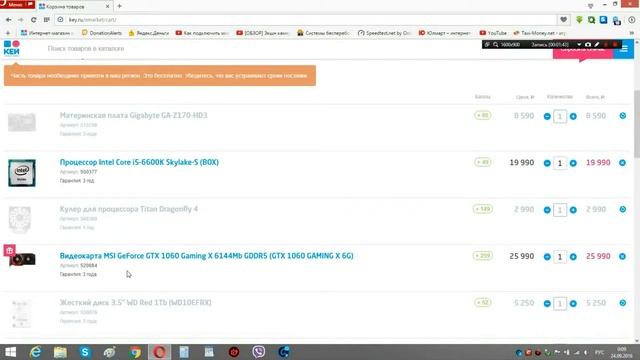Open the Speed Dial start page
Image resolution: width=640 pixels, height=360 pixels.
[x=47, y=20]
